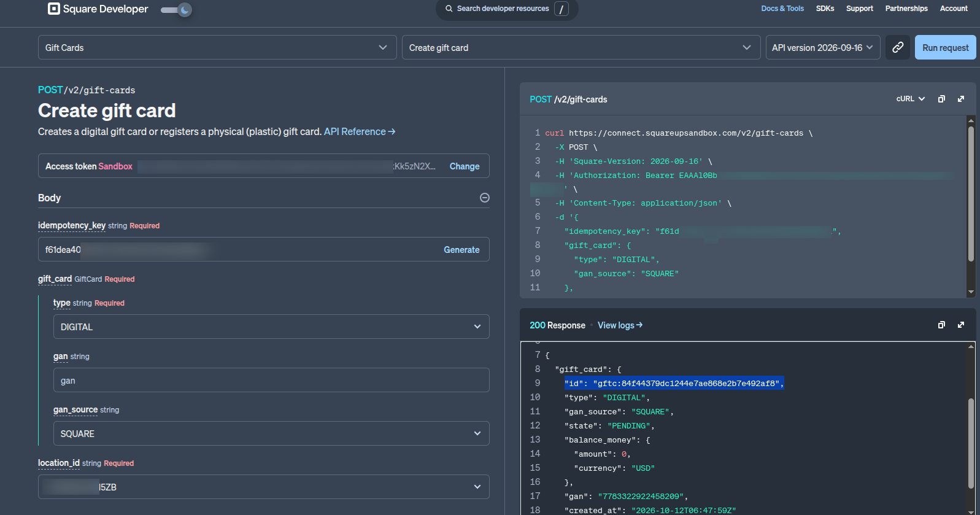
Task: Collapse the Body section
Action: [x=485, y=198]
